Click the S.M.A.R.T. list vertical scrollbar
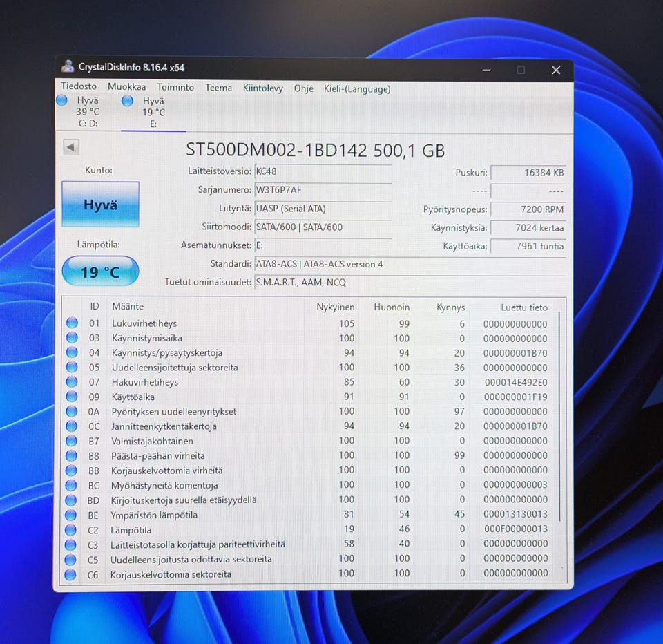Screen dimensions: 663x644 click(x=560, y=417)
